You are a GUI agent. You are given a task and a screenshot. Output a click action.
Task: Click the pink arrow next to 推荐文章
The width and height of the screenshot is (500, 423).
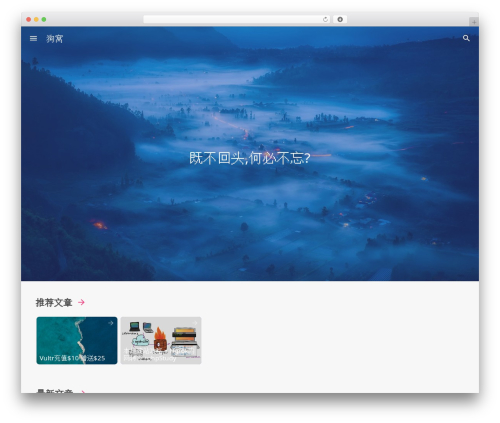(x=81, y=302)
